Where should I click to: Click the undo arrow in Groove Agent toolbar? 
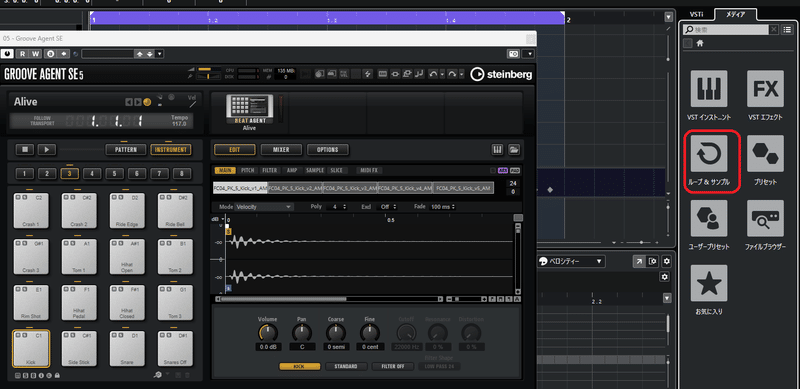coord(434,74)
